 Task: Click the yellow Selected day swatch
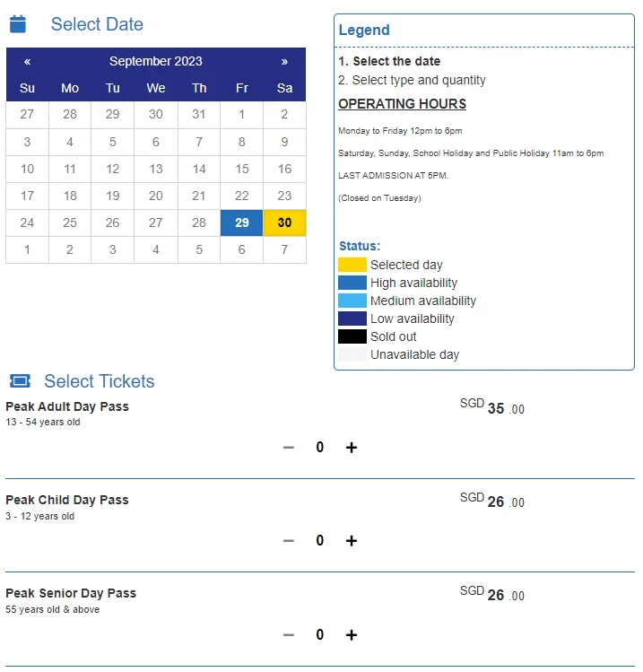pos(352,265)
